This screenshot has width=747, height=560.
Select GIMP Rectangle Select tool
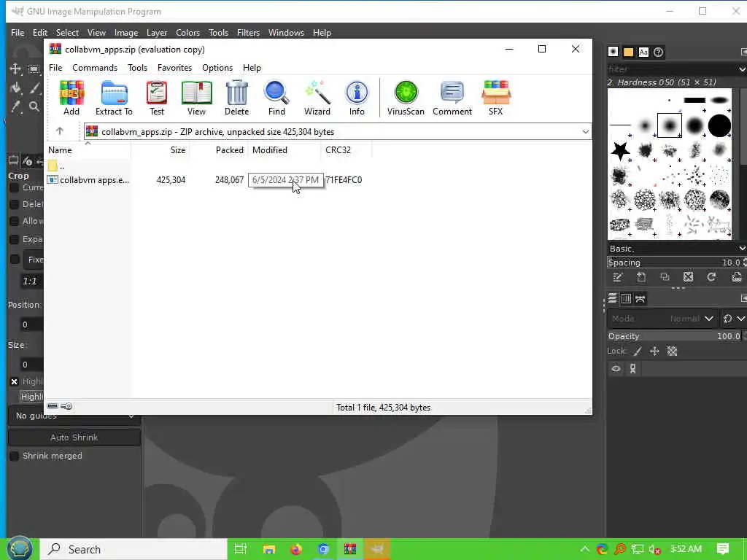[x=34, y=69]
